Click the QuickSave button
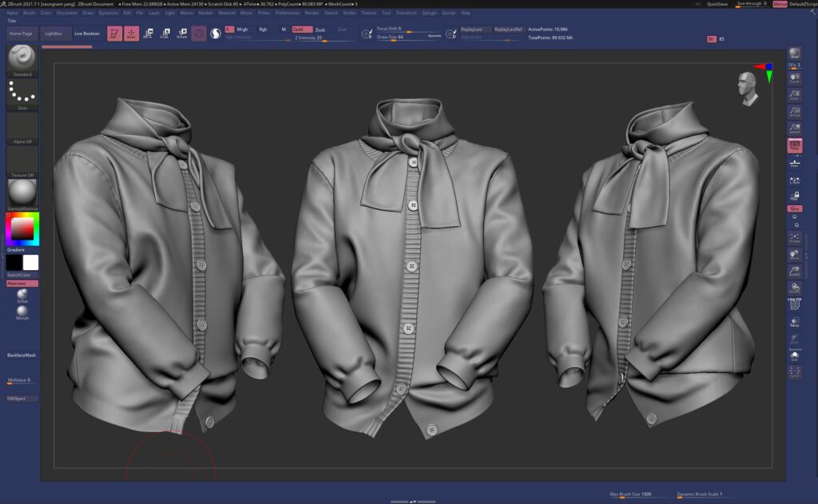 (717, 4)
